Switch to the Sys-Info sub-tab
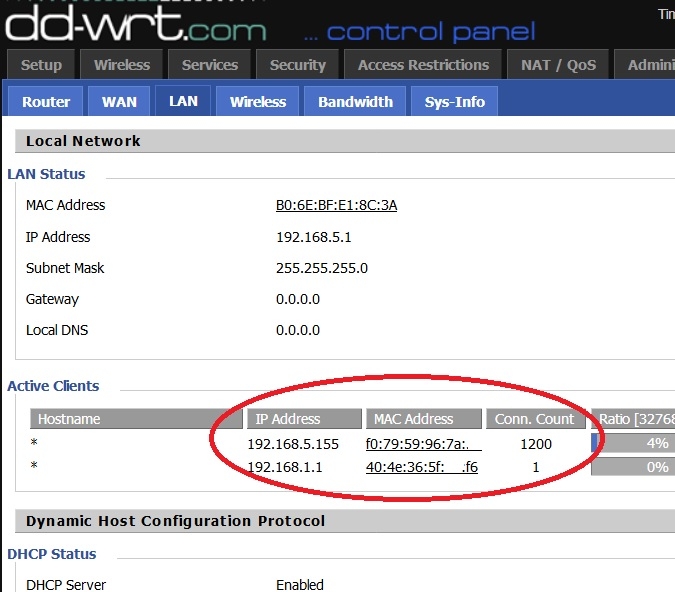The width and height of the screenshot is (675, 592). point(455,102)
